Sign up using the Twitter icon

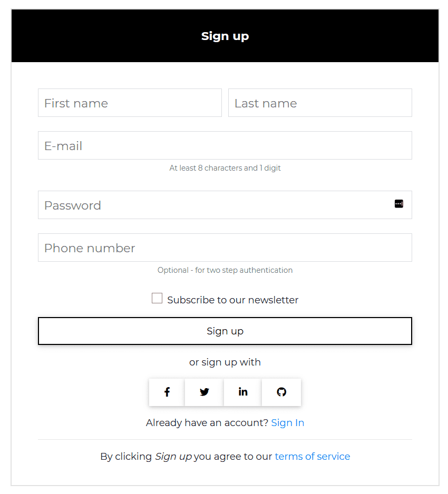[204, 392]
